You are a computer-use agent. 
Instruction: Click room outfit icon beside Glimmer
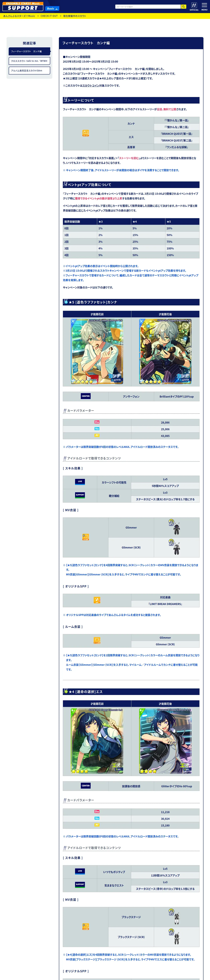97,641
